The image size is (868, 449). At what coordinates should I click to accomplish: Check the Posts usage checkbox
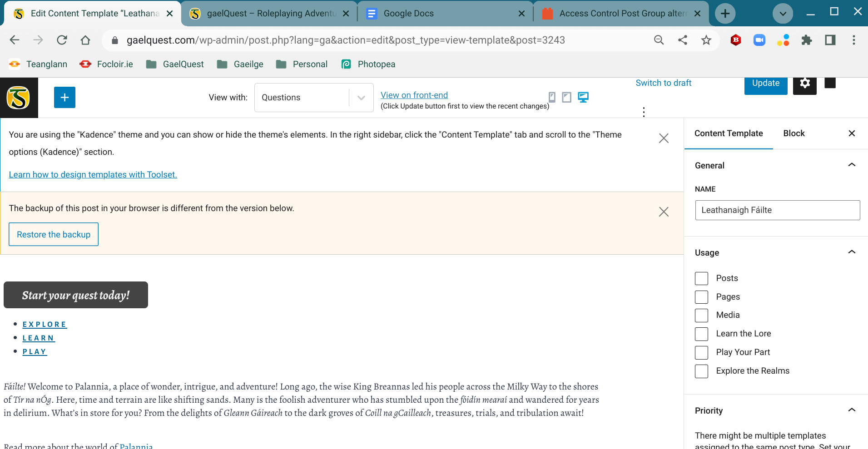701,278
